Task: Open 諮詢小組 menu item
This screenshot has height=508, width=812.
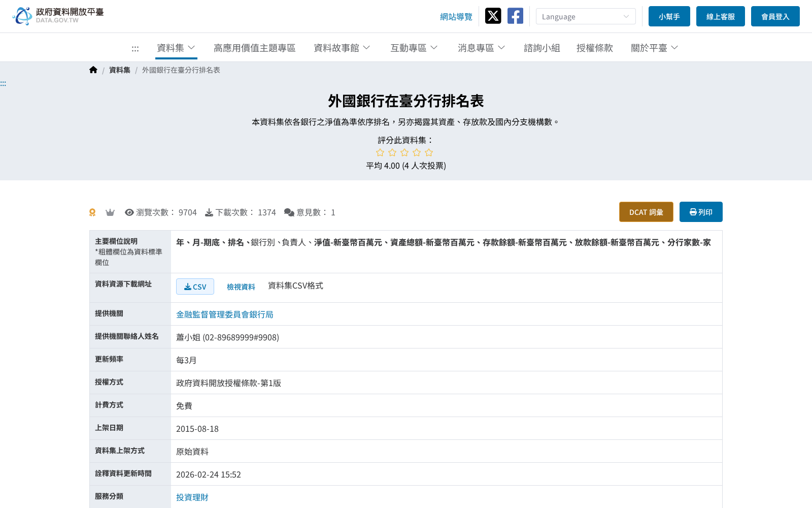Action: click(x=542, y=48)
